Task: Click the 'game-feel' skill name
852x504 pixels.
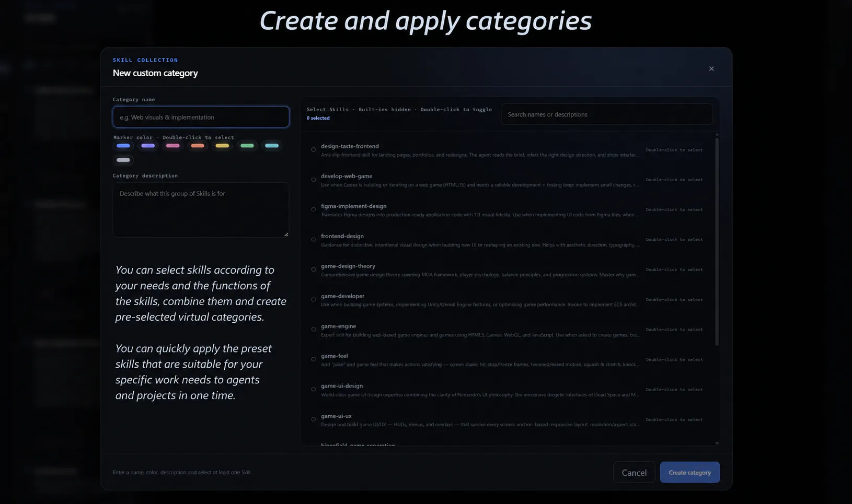Action: [x=334, y=356]
